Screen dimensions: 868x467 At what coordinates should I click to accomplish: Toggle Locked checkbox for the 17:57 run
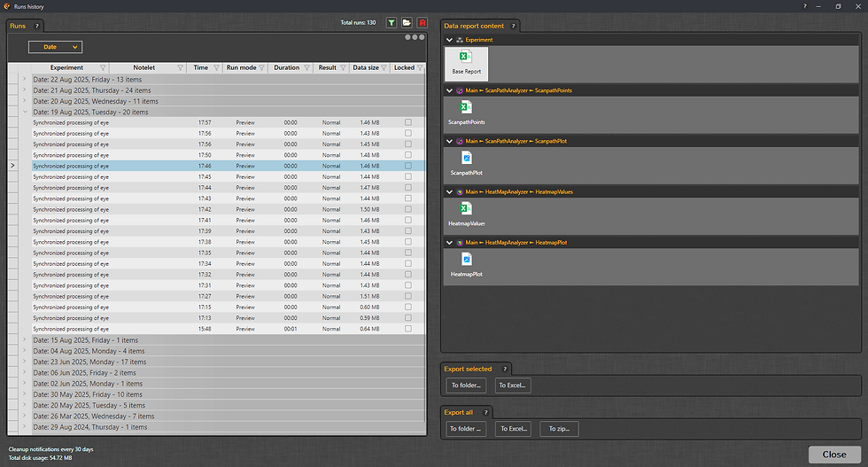pos(408,122)
